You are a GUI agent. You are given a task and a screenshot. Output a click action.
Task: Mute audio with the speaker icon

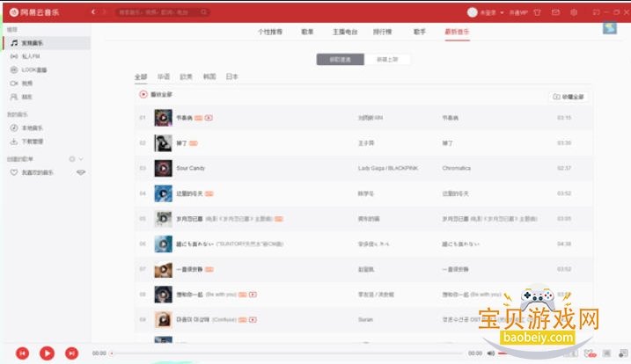pyautogui.click(x=491, y=353)
